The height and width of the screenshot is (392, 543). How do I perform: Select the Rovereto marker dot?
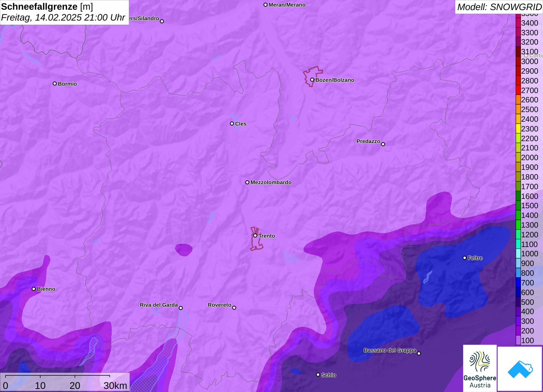pyautogui.click(x=234, y=308)
